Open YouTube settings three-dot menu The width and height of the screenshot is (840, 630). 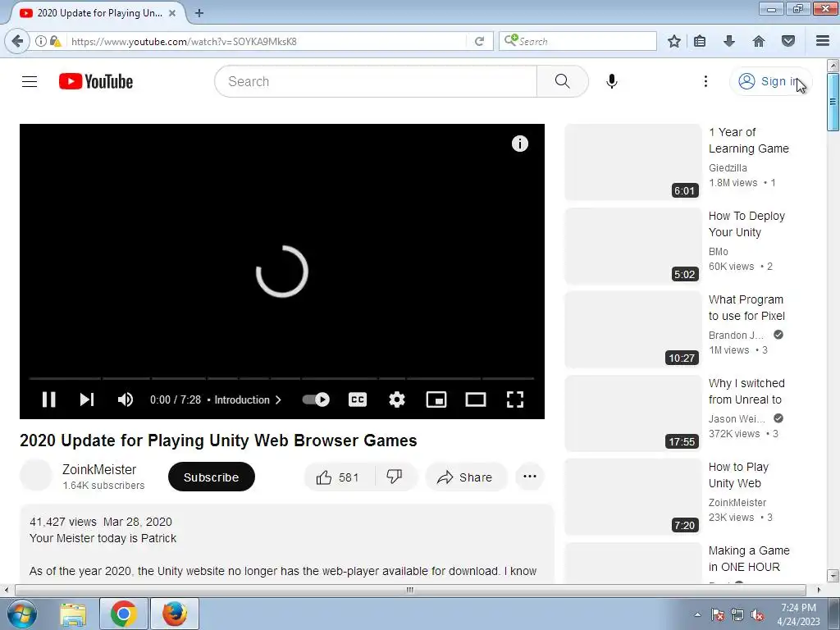[x=705, y=81]
